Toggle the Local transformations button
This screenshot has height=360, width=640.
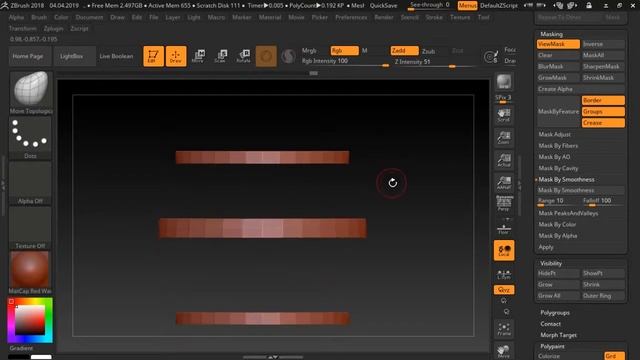coord(504,250)
